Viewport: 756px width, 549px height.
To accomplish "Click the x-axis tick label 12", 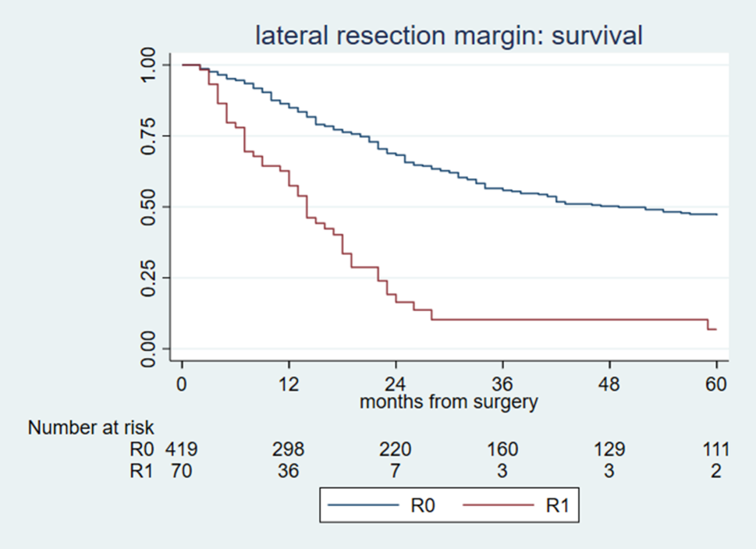I will (289, 384).
